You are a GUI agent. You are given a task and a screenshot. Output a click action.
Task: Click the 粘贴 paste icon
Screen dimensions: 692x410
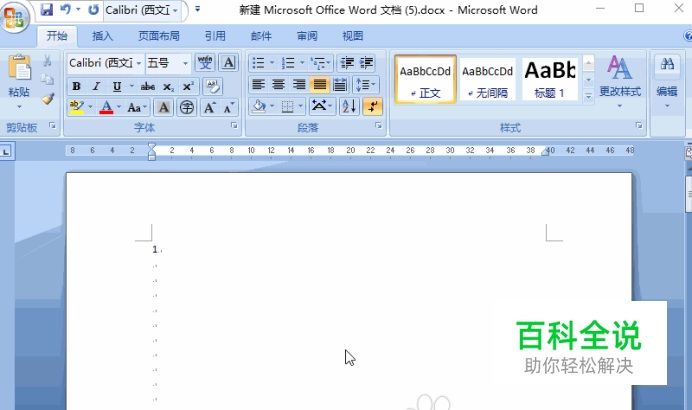pos(19,68)
